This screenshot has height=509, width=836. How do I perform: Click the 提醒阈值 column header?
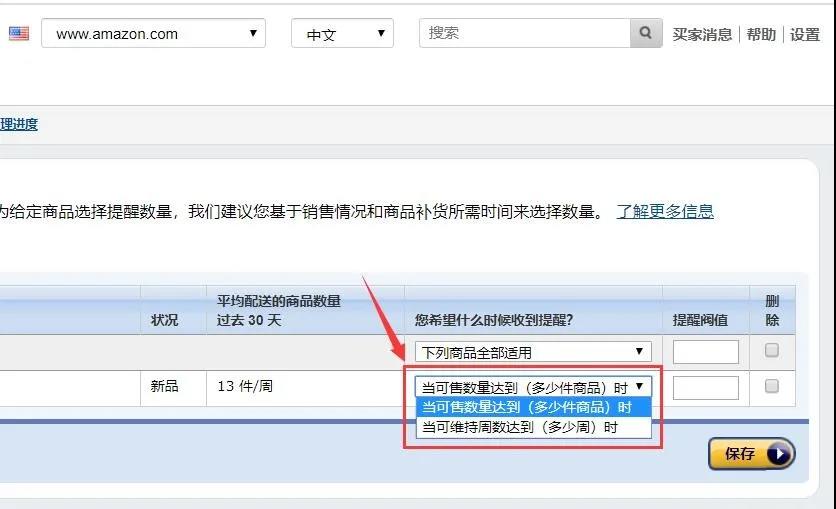(700, 320)
